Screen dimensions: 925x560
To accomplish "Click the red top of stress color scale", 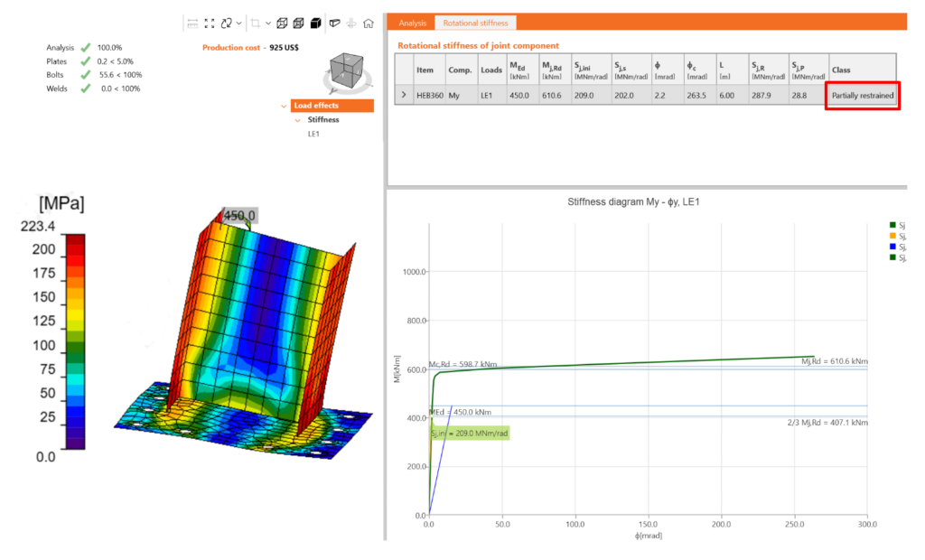I will [x=76, y=240].
